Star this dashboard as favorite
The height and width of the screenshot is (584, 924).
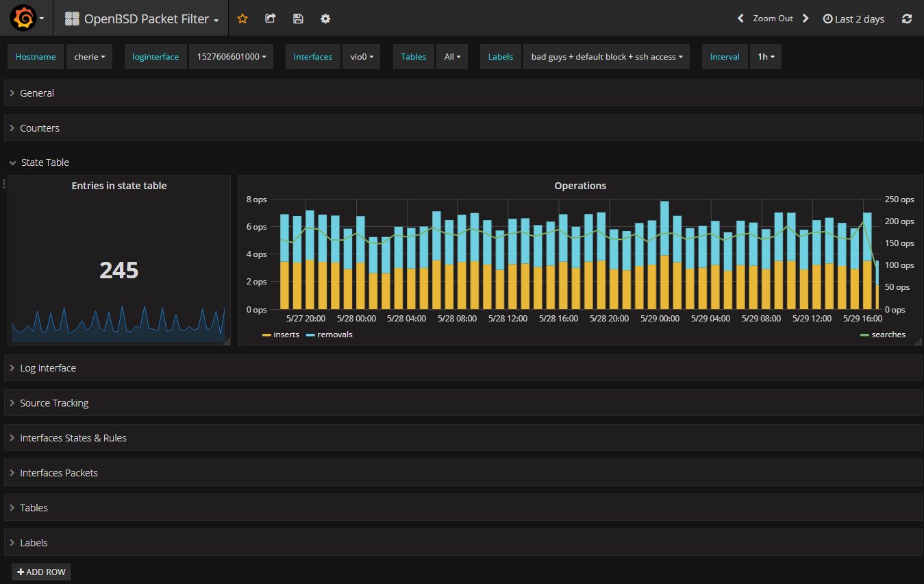pyautogui.click(x=242, y=19)
